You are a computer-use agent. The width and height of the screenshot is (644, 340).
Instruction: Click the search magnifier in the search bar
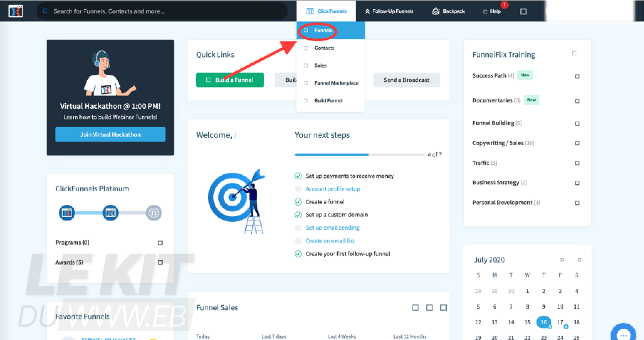[x=45, y=11]
